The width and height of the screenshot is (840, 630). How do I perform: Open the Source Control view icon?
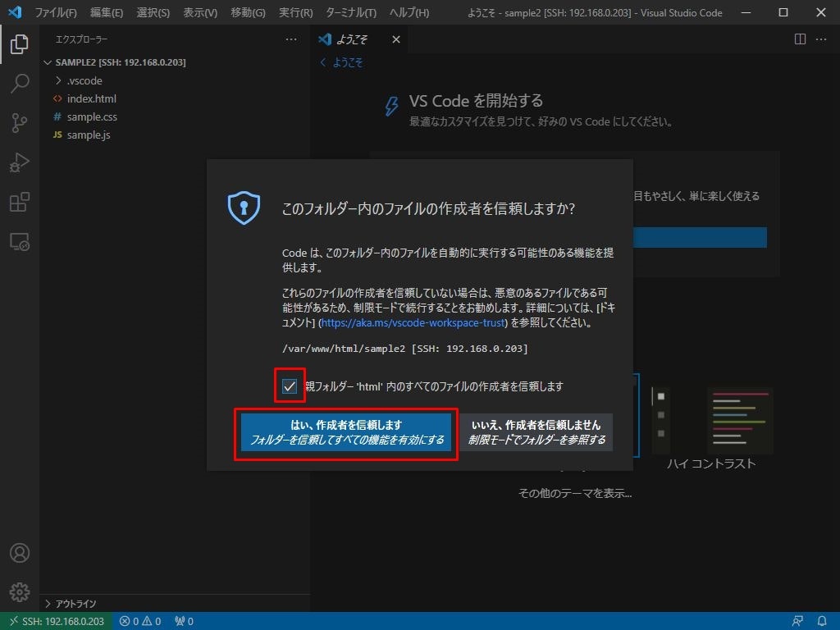pyautogui.click(x=20, y=123)
